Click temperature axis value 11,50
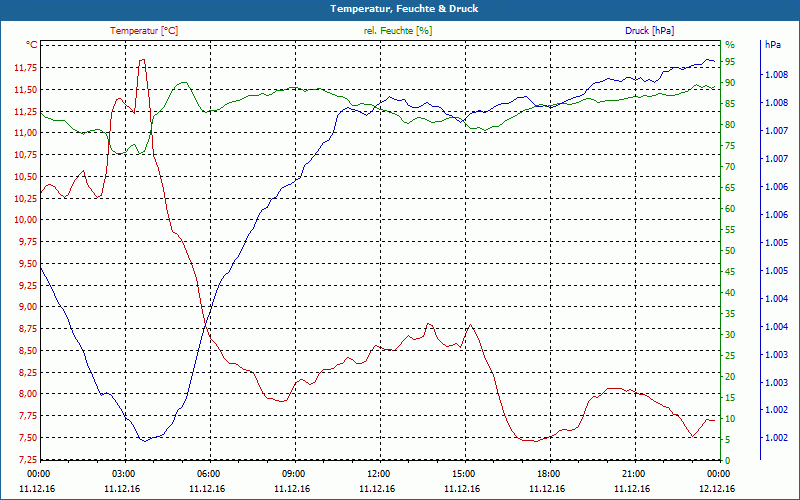This screenshot has width=800, height=500. [x=26, y=90]
